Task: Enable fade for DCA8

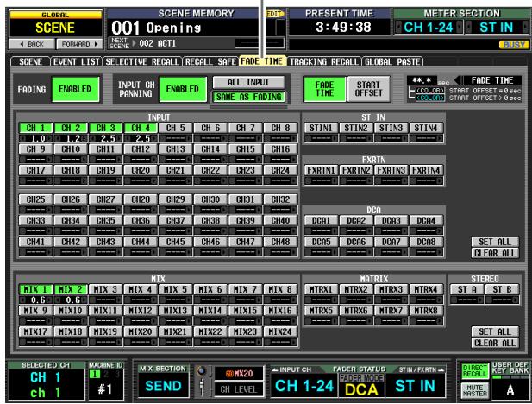Action: point(426,242)
